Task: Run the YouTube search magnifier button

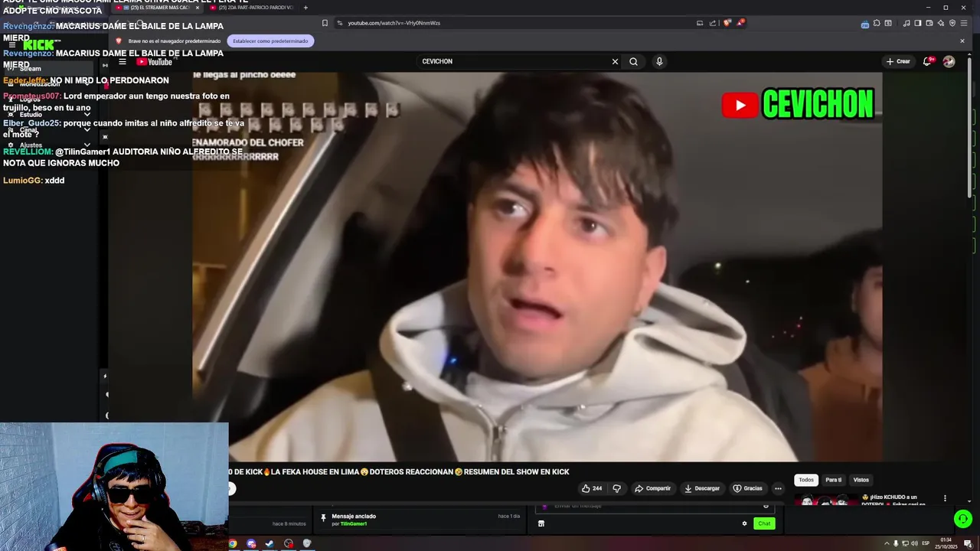Action: [633, 61]
